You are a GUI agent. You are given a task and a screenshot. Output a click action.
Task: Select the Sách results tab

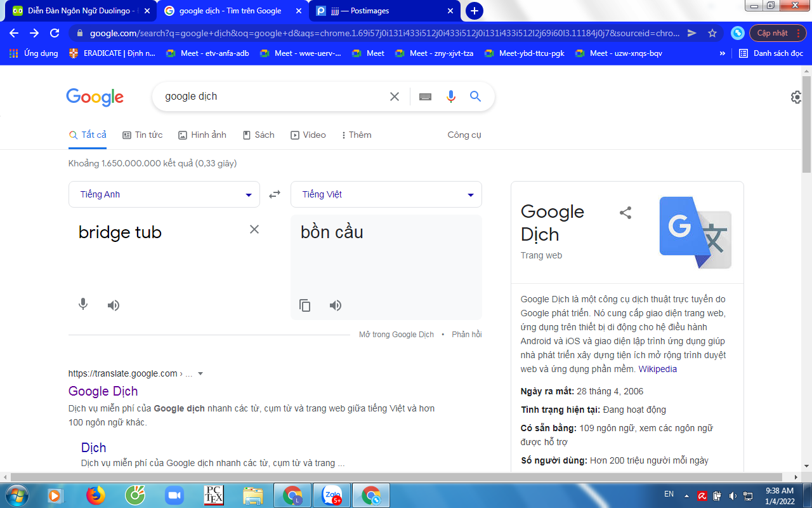point(259,135)
